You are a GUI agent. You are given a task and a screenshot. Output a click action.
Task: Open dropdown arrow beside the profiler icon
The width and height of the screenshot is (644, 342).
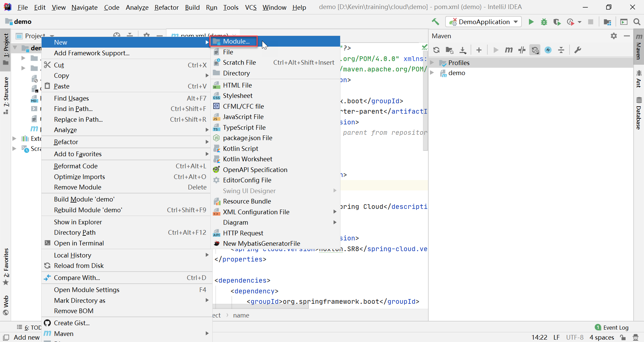tap(580, 22)
